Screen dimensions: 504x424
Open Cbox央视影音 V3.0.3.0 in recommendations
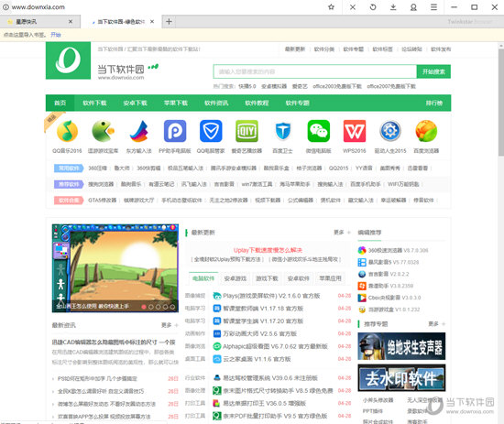[394, 298]
